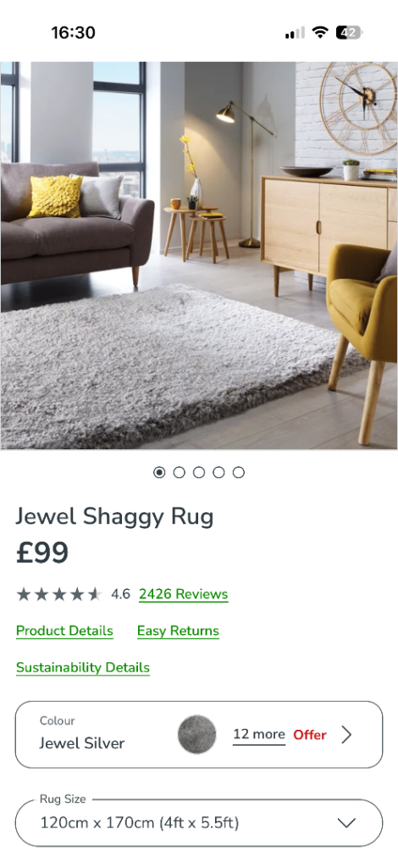Tap the Wi-Fi status icon
This screenshot has width=398, height=868.
(x=319, y=33)
